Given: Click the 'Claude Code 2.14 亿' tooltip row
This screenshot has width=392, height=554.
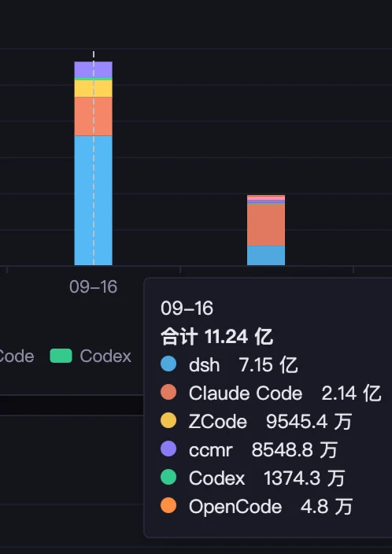Looking at the screenshot, I should pos(271,393).
